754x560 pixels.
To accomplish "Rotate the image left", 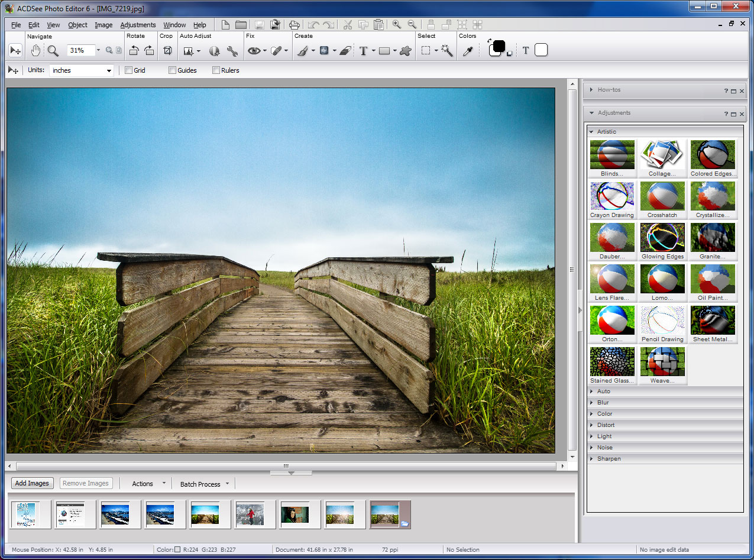I will (134, 51).
